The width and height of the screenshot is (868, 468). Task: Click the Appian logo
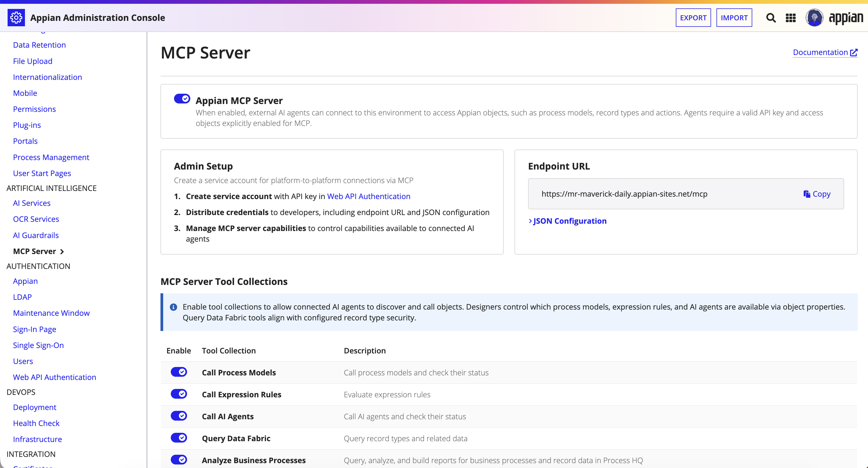pyautogui.click(x=846, y=18)
